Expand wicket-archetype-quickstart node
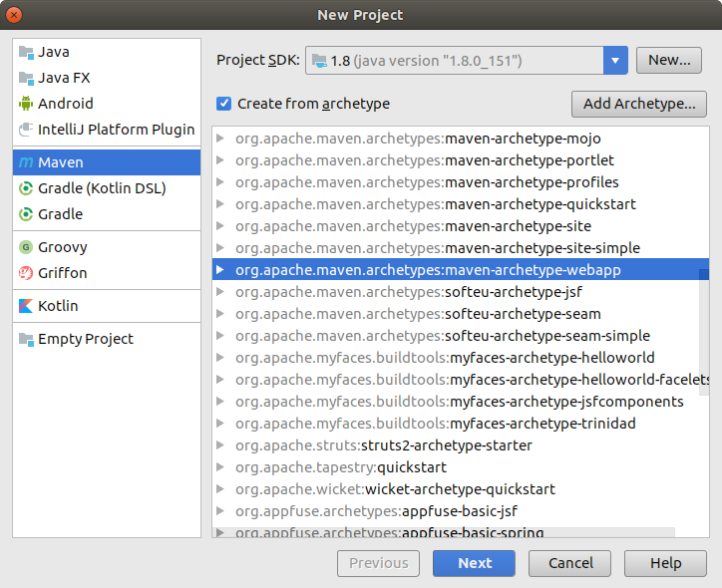 (220, 489)
